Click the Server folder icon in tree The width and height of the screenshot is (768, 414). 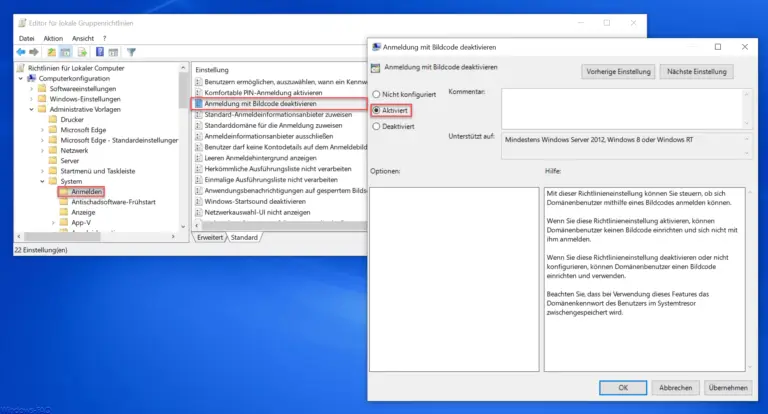coord(53,161)
